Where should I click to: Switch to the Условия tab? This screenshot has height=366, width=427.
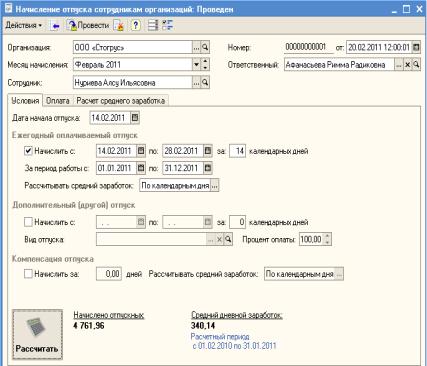coord(25,100)
